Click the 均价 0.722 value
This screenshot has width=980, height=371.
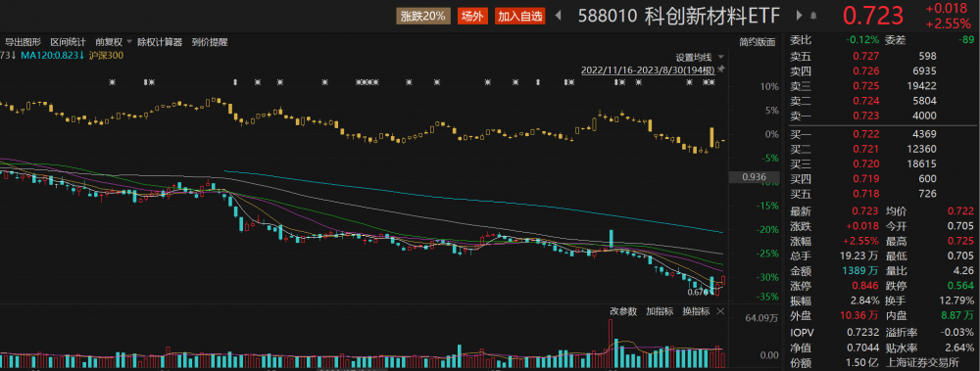(961, 211)
